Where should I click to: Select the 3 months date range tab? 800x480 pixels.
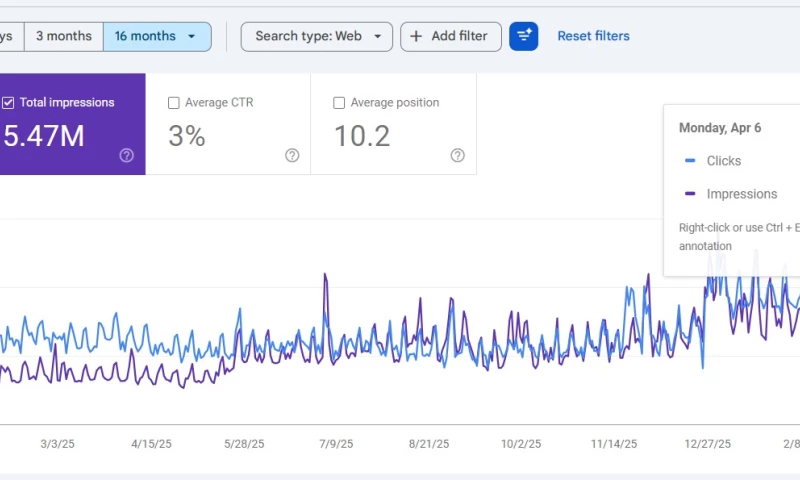tap(64, 36)
